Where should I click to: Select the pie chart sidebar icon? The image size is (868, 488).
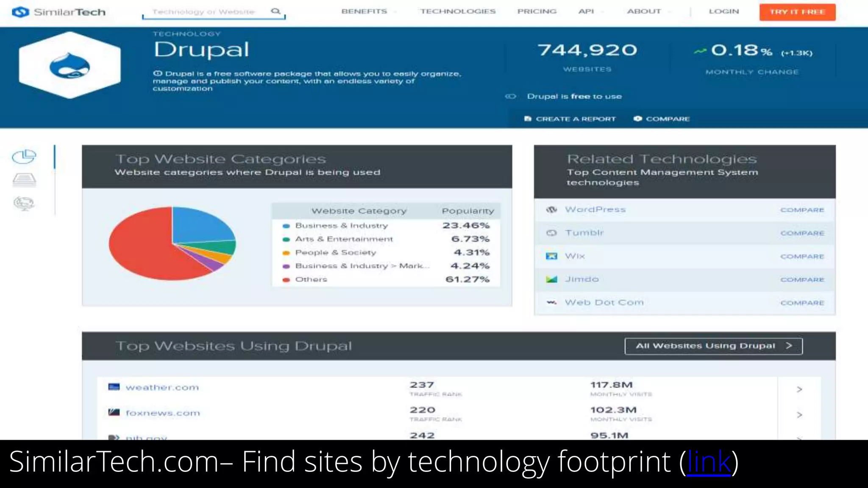24,156
